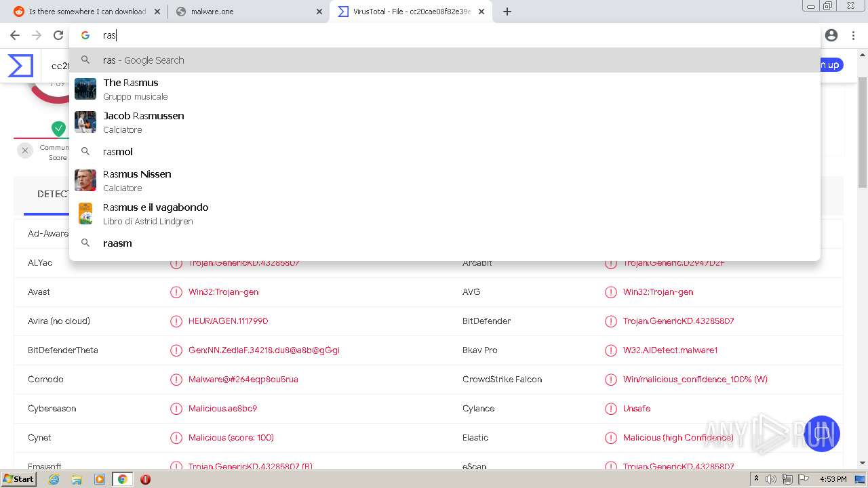868x488 pixels.
Task: Select 'Malicious.ae8bc9' Cybereason result
Action: click(x=222, y=409)
